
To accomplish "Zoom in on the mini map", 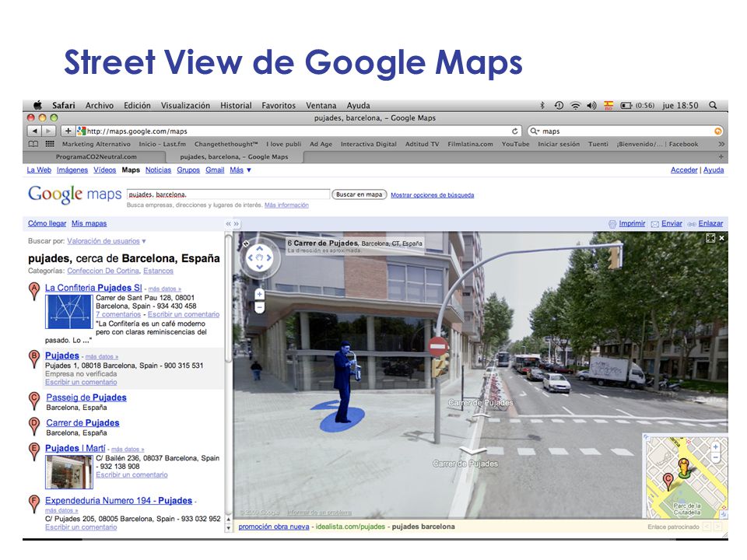I will pyautogui.click(x=715, y=446).
